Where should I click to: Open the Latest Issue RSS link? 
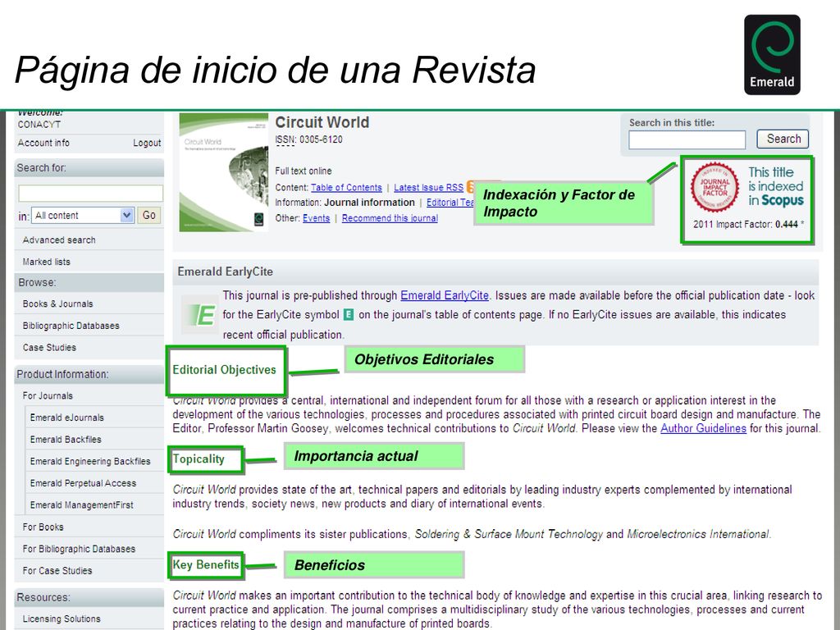tap(428, 188)
